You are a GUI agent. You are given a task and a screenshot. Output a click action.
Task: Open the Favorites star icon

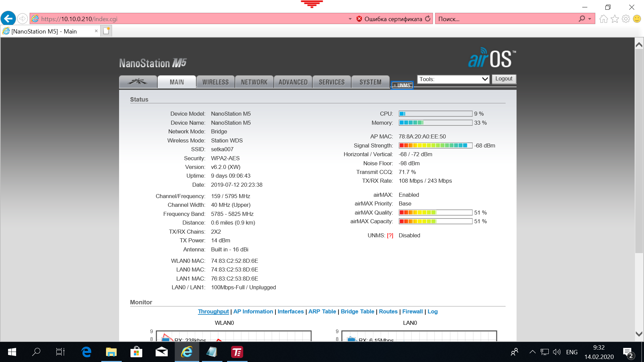point(614,19)
